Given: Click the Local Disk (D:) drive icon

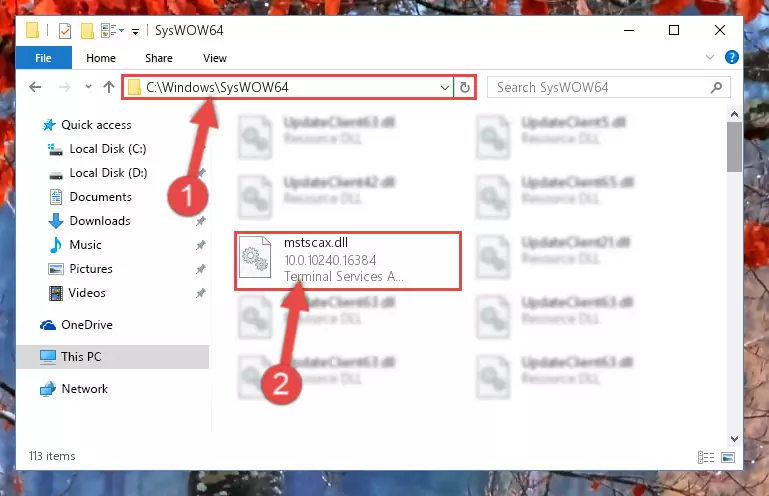Looking at the screenshot, I should click(56, 175).
